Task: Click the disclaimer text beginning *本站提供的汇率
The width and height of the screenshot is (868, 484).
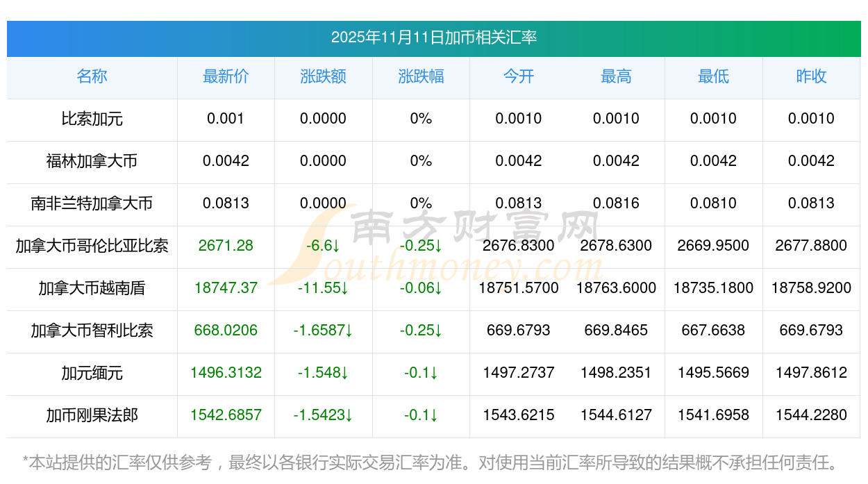Action: coord(431,462)
